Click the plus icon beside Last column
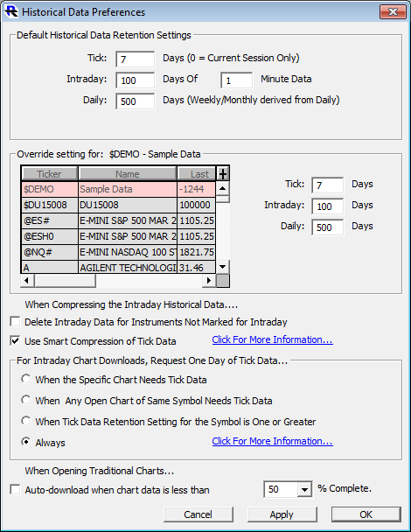This screenshot has height=532, width=411. pos(223,174)
